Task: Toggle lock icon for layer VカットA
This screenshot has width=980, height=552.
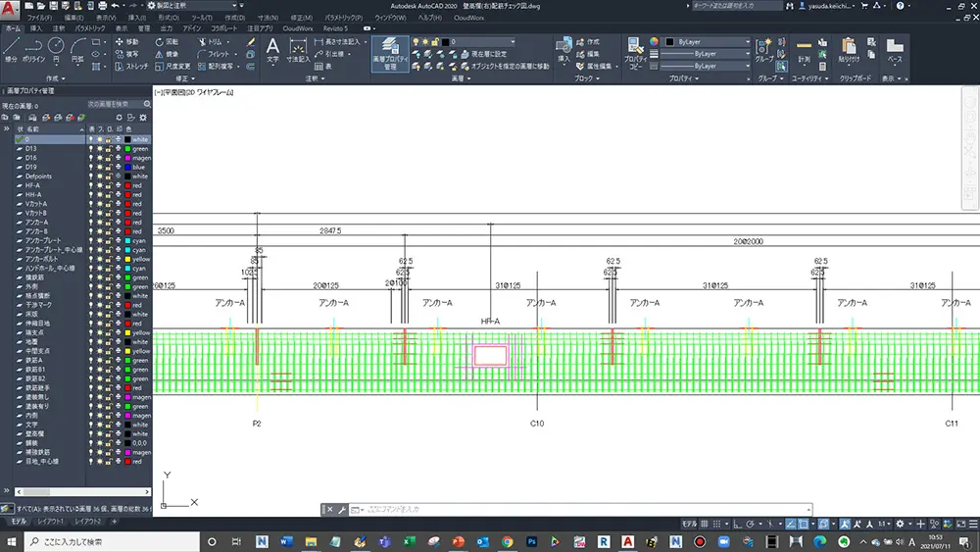Action: point(108,204)
